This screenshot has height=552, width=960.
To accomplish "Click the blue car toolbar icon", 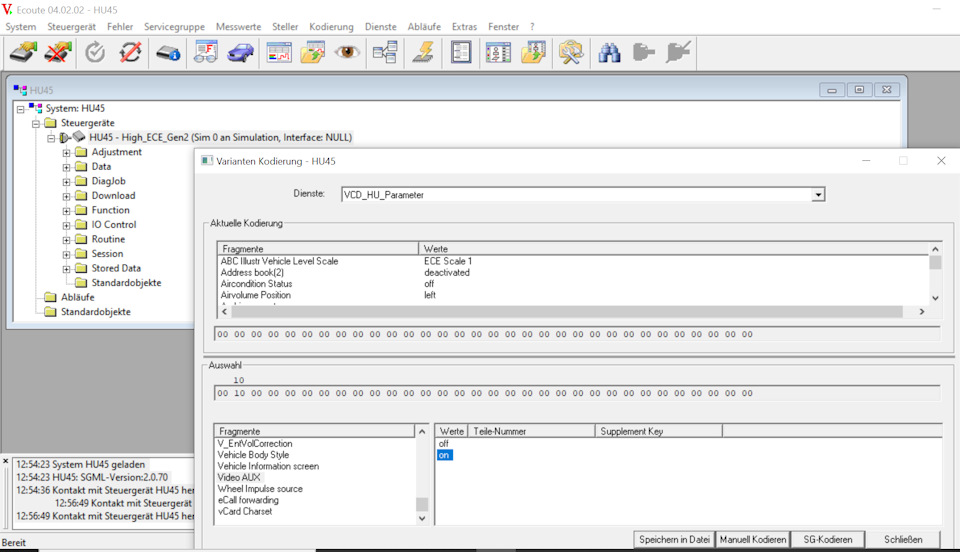I will click(241, 52).
